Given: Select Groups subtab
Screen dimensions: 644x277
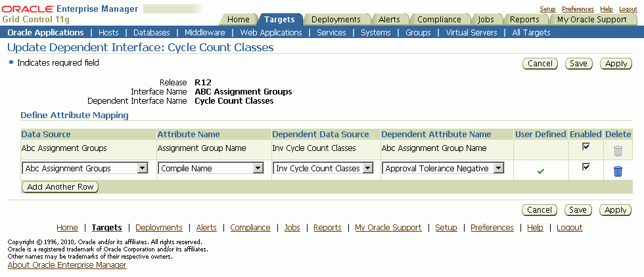Looking at the screenshot, I should coord(418,32).
